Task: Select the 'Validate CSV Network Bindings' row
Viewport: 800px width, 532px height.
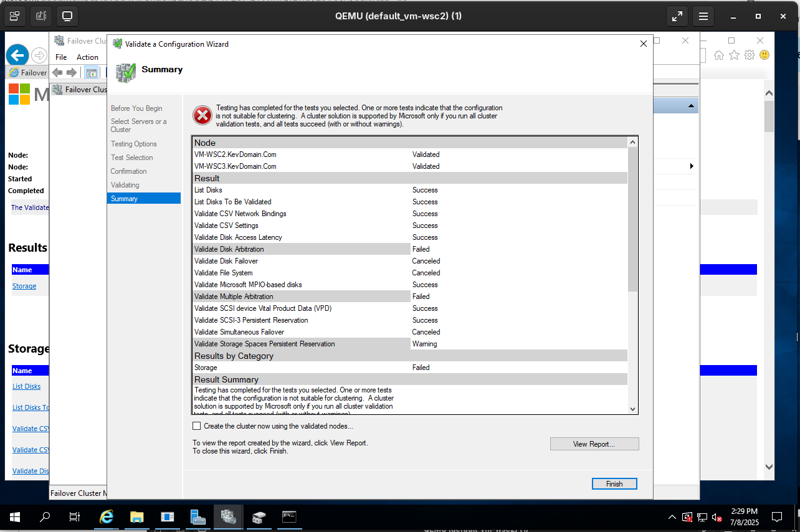Action: pyautogui.click(x=410, y=214)
